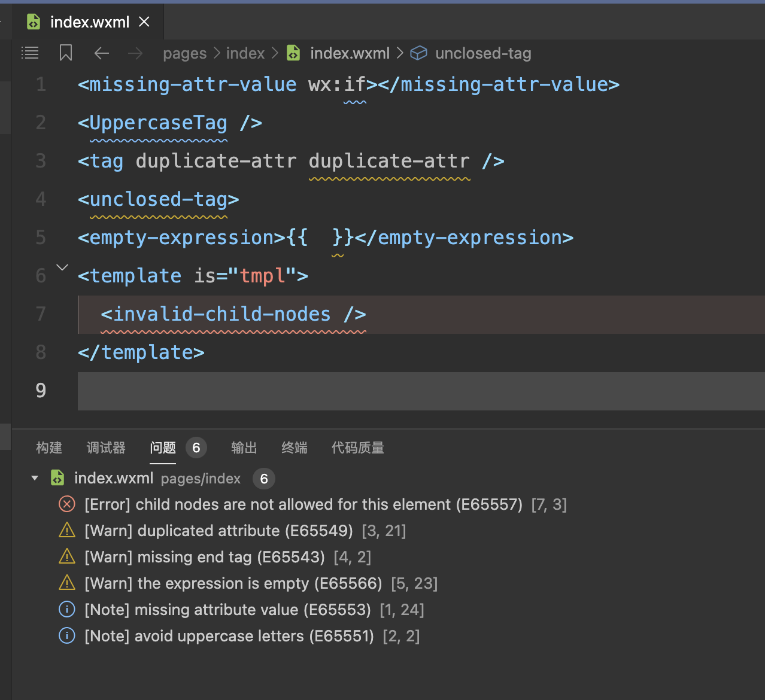Image resolution: width=765 pixels, height=700 pixels.
Task: Click count badge beside pages/index
Action: pos(264,479)
